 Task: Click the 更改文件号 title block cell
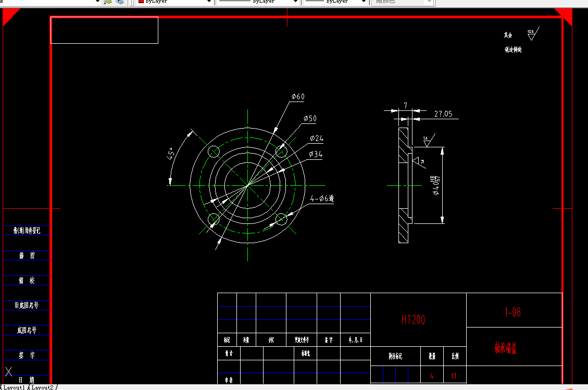coord(302,339)
